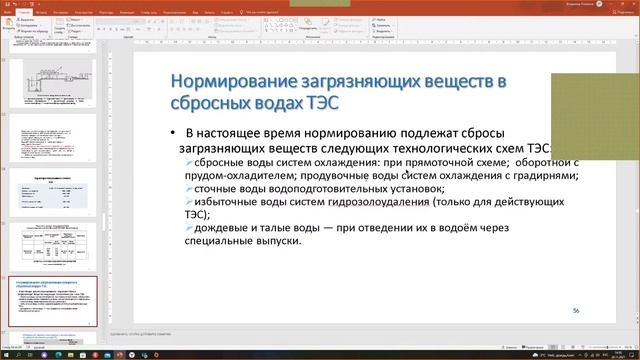Screen dimensions: 640x360
Task: Click the Save icon in quick access toolbar
Action: (7, 4)
